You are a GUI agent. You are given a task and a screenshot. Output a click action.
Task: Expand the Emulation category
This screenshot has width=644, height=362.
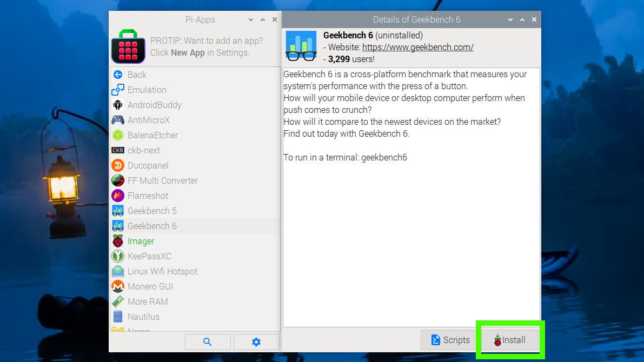pos(146,90)
